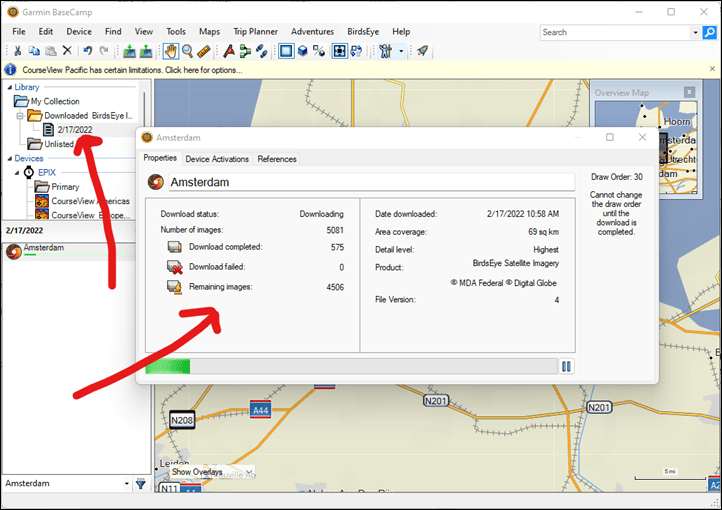Select the 2/17/2022 list item
722x510 pixels.
pyautogui.click(x=68, y=130)
